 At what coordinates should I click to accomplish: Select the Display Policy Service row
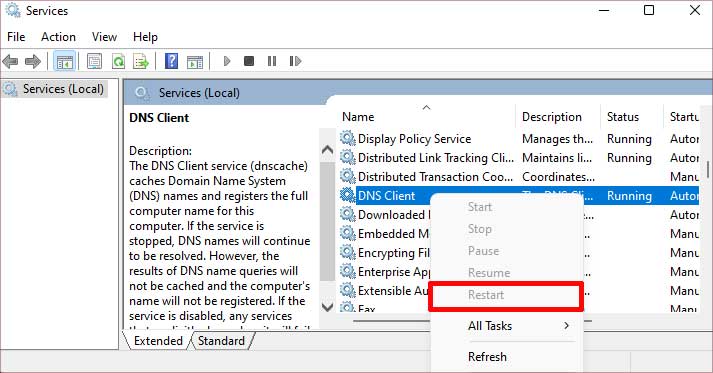414,139
